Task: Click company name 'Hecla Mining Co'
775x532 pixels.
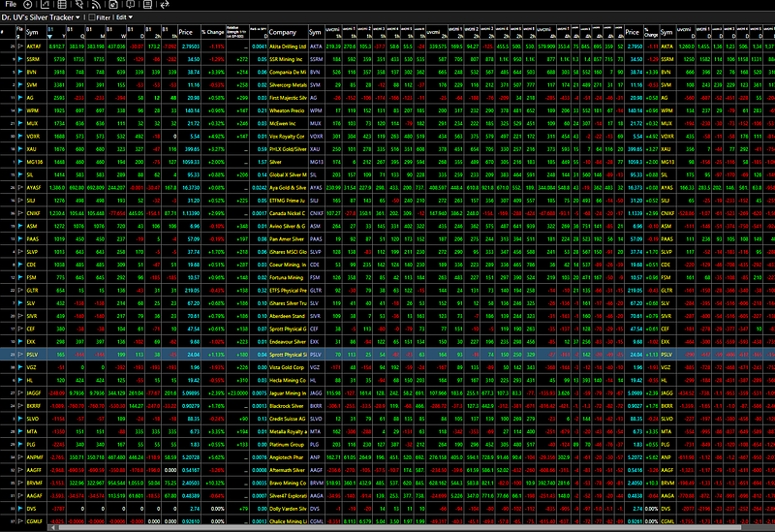Action: click(287, 380)
